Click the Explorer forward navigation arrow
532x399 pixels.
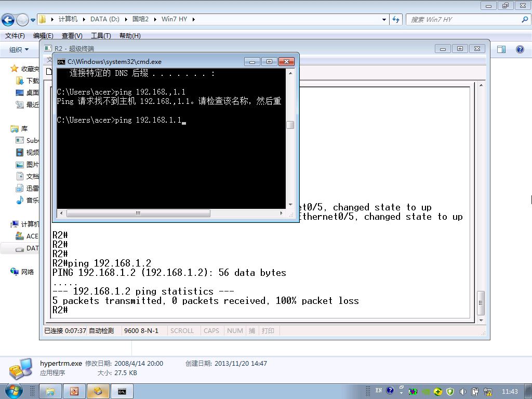pos(22,20)
